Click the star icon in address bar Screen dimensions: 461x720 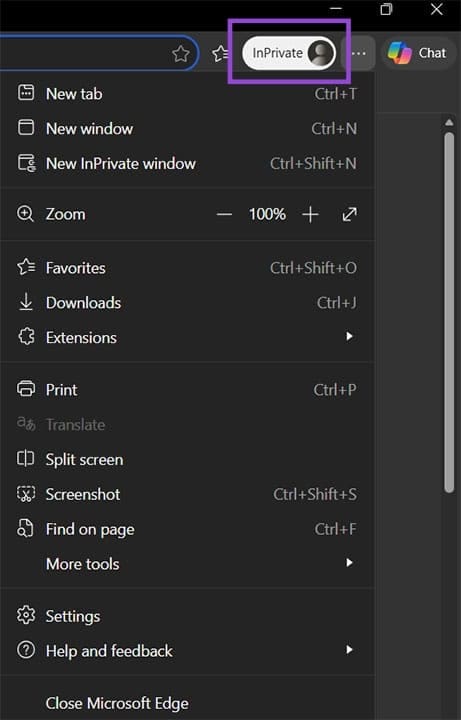click(x=181, y=54)
